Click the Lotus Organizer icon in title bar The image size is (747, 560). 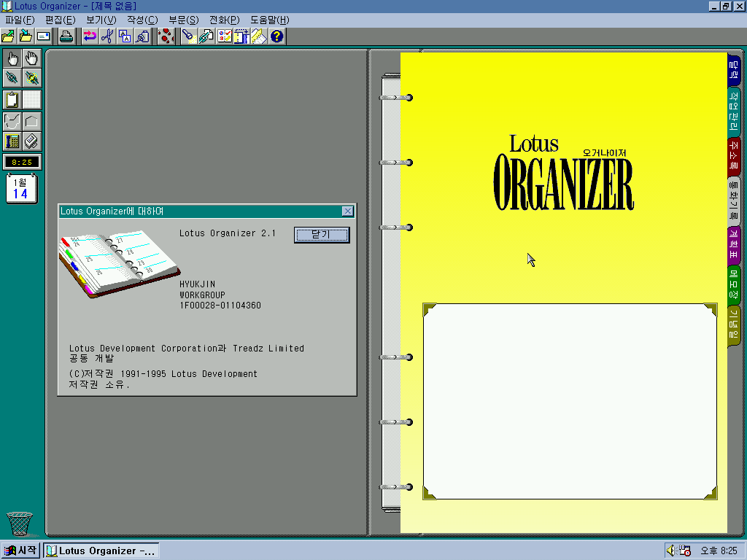tap(7, 6)
